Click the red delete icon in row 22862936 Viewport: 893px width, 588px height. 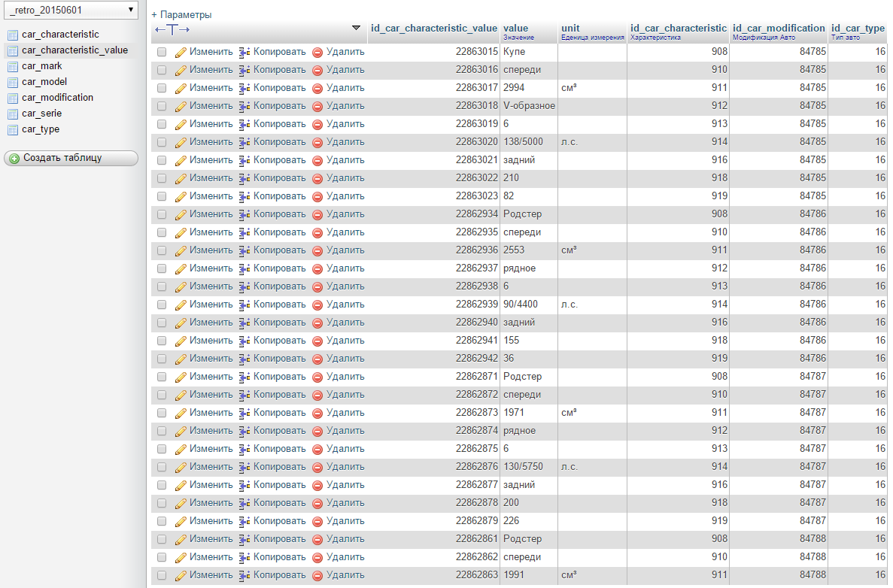[317, 250]
